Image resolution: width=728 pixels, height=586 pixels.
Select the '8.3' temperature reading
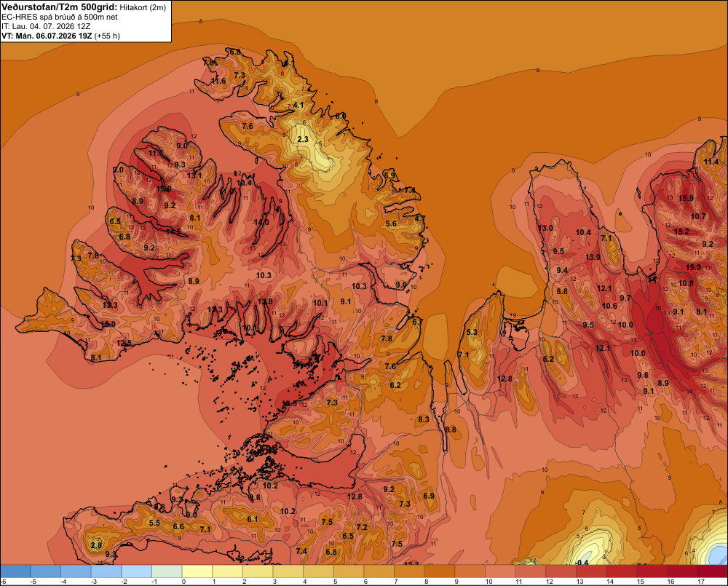coord(424,420)
